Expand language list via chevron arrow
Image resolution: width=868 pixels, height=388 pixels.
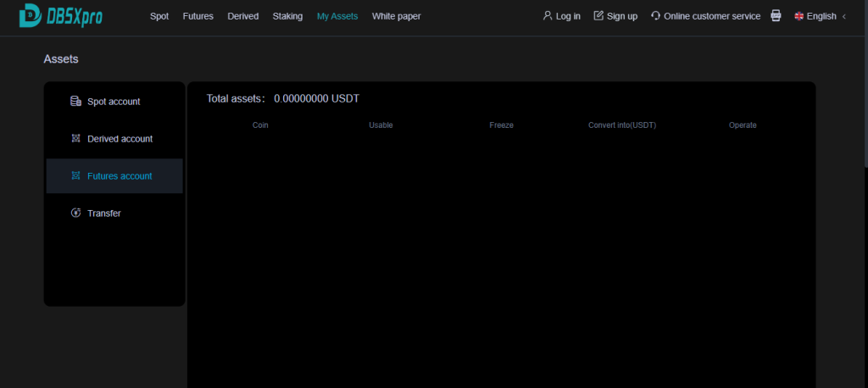[x=843, y=17]
